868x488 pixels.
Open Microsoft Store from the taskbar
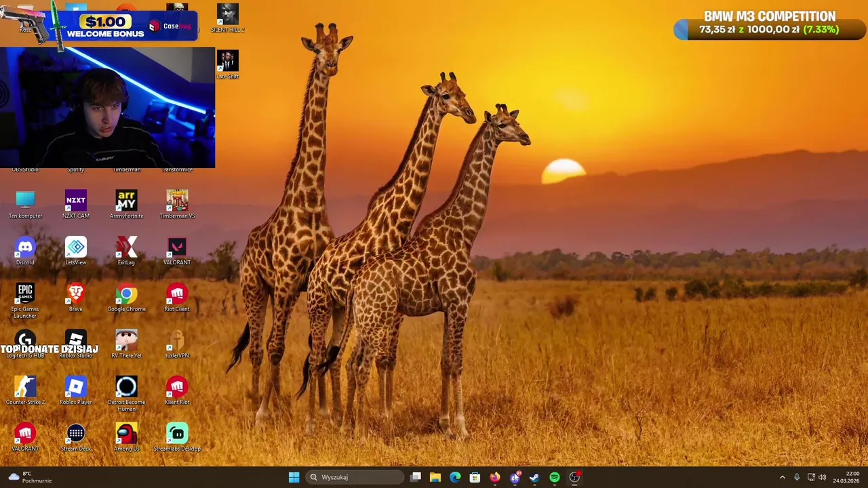475,477
